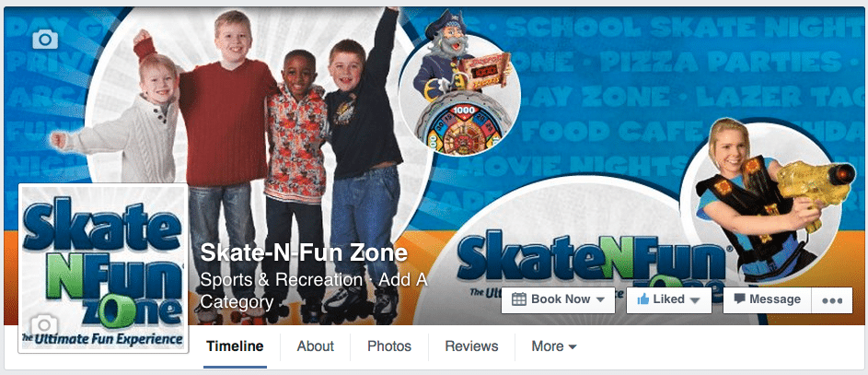The image size is (868, 375).
Task: Click the calendar icon on Book Now
Action: [519, 299]
